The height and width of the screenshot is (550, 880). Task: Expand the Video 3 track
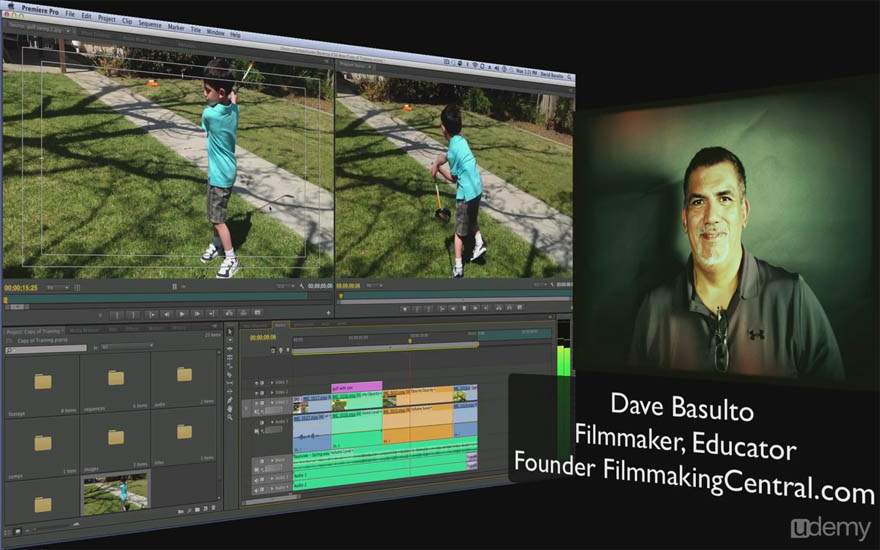click(x=272, y=382)
